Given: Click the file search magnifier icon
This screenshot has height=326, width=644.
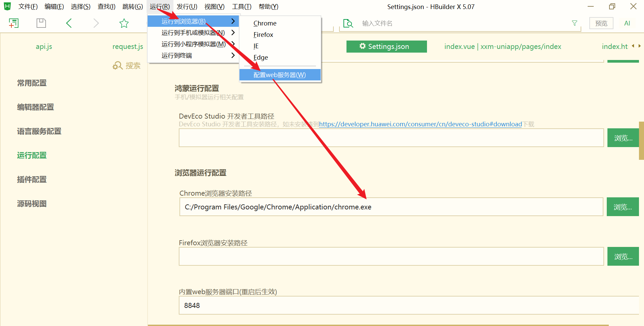Looking at the screenshot, I should (x=348, y=23).
